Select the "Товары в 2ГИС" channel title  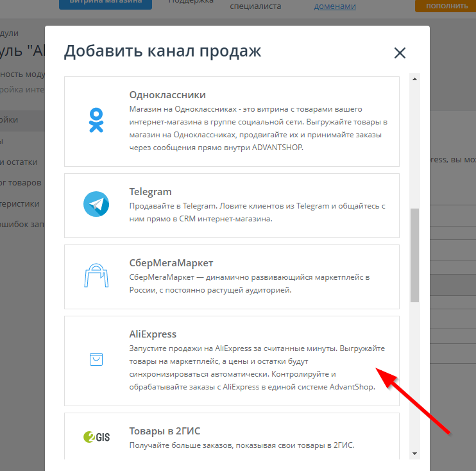pos(165,431)
